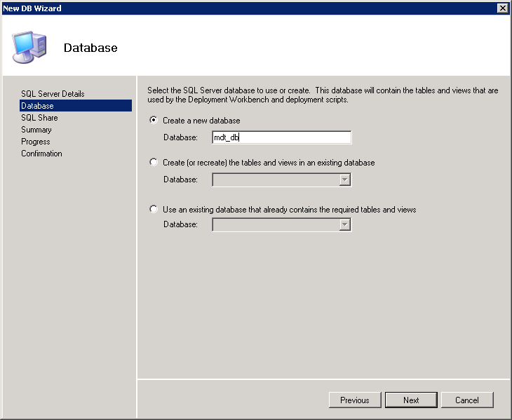Click the computer wizard icon in header

pos(29,46)
